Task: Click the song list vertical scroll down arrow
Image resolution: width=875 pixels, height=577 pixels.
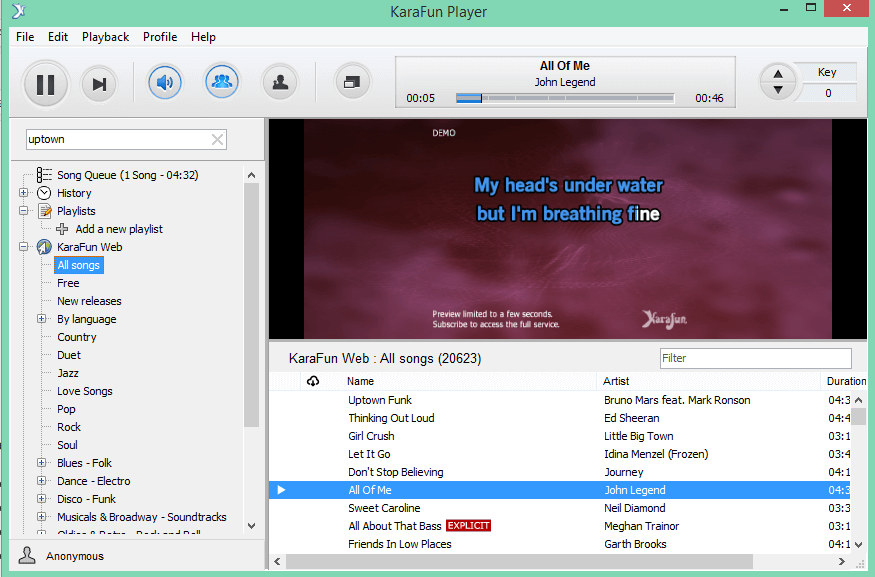Action: tap(858, 545)
